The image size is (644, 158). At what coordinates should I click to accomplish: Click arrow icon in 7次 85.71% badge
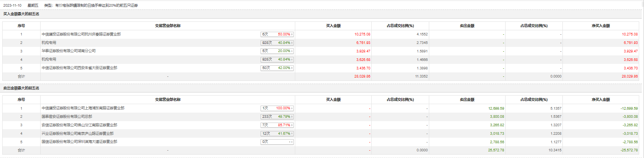(x=292, y=125)
